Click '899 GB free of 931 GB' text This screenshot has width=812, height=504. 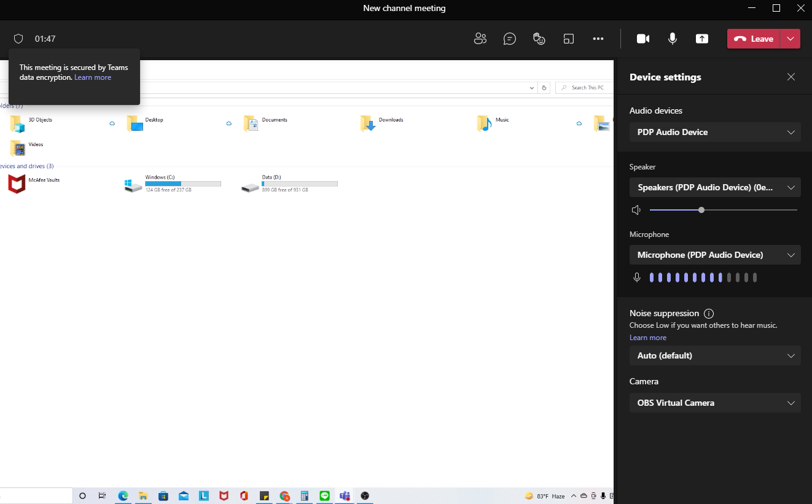tap(285, 190)
